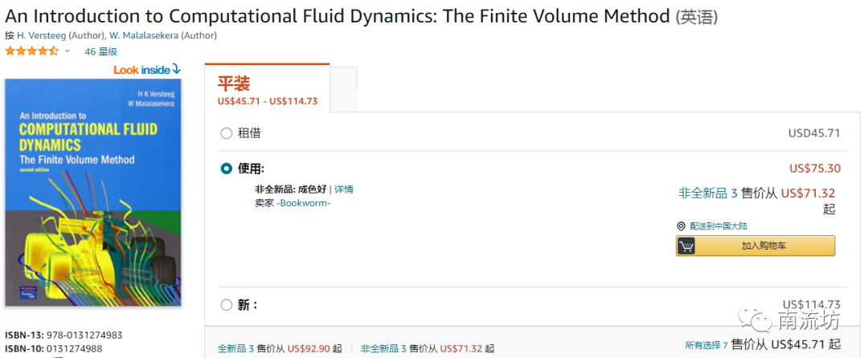The image size is (868, 358).
Task: Select the 租借 rental radio option
Action: pos(226,133)
